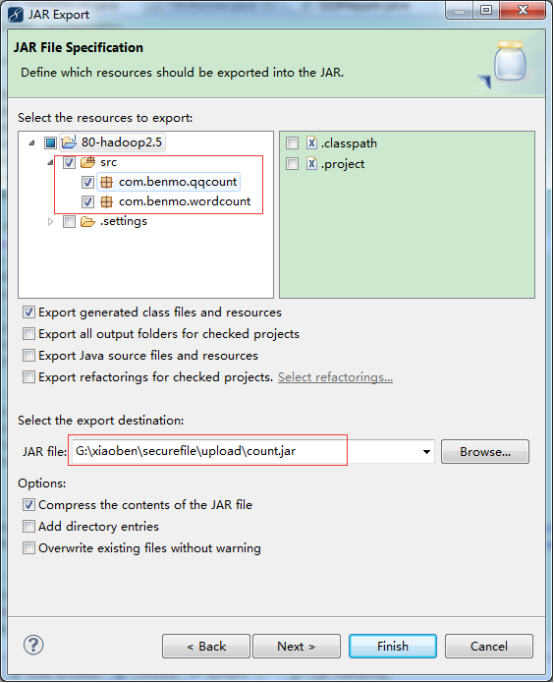
Task: Open the help question mark icon
Action: (33, 645)
